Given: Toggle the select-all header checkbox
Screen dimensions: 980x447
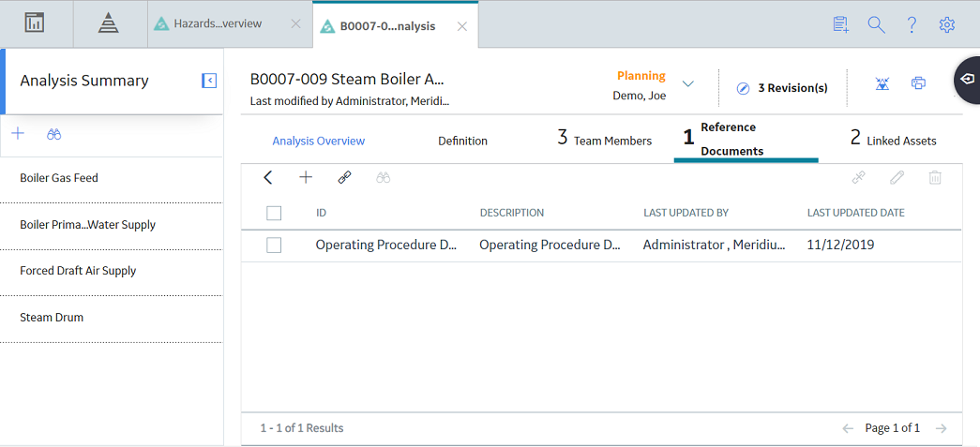Looking at the screenshot, I should coord(274,214).
